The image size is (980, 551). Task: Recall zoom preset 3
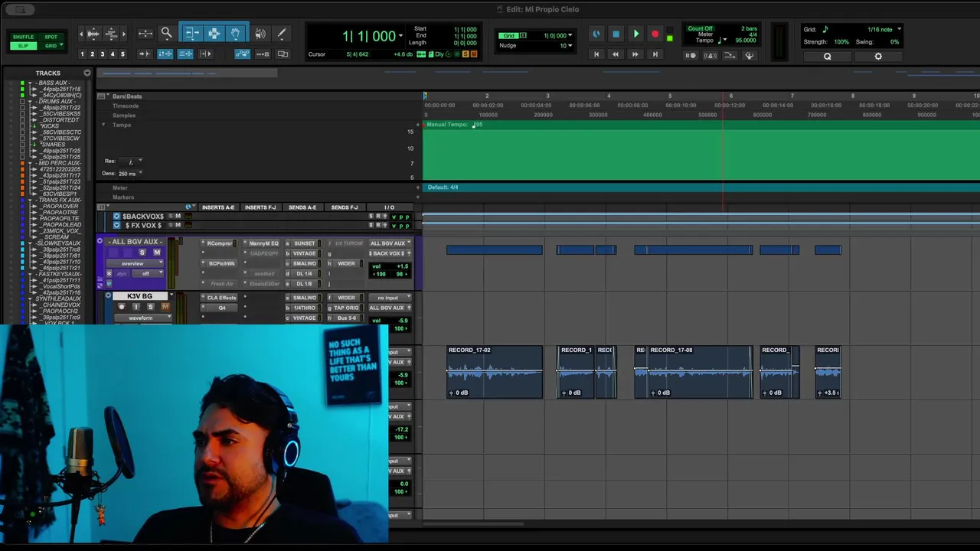point(103,54)
